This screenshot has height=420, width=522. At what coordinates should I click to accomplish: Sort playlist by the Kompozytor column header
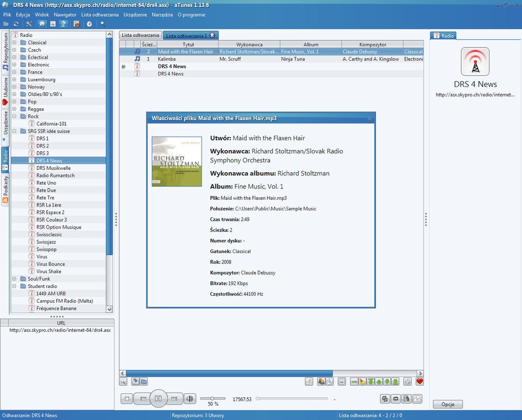(373, 44)
